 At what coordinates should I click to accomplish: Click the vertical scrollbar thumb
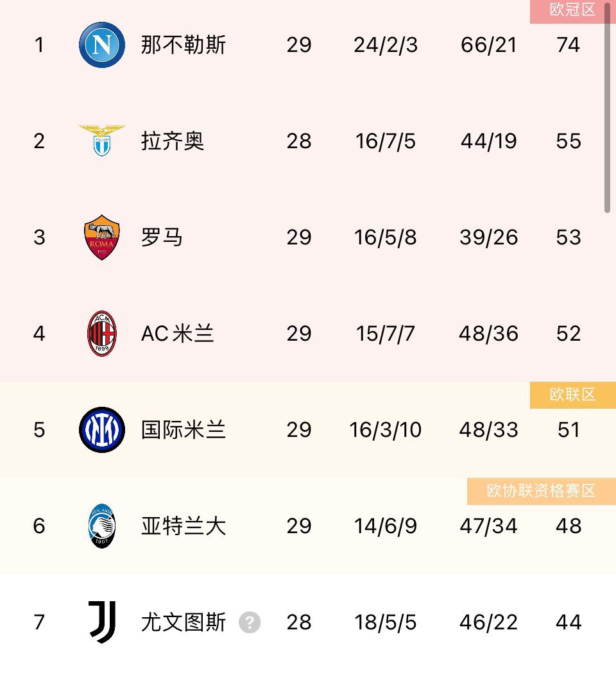pyautogui.click(x=607, y=109)
